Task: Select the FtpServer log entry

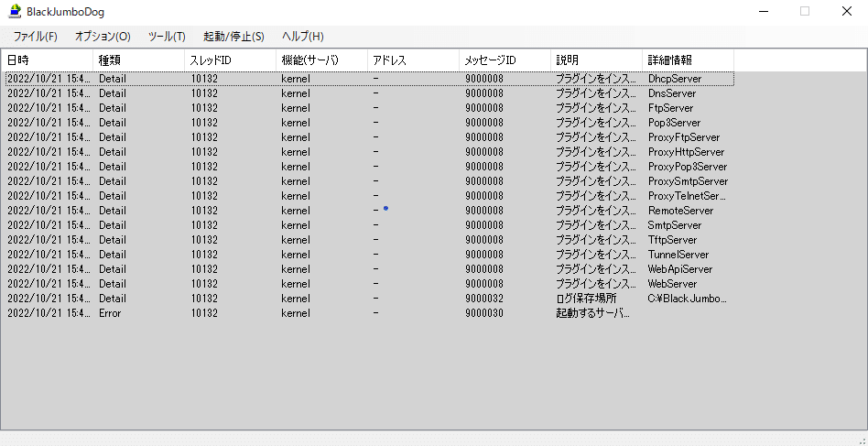Action: (x=370, y=108)
